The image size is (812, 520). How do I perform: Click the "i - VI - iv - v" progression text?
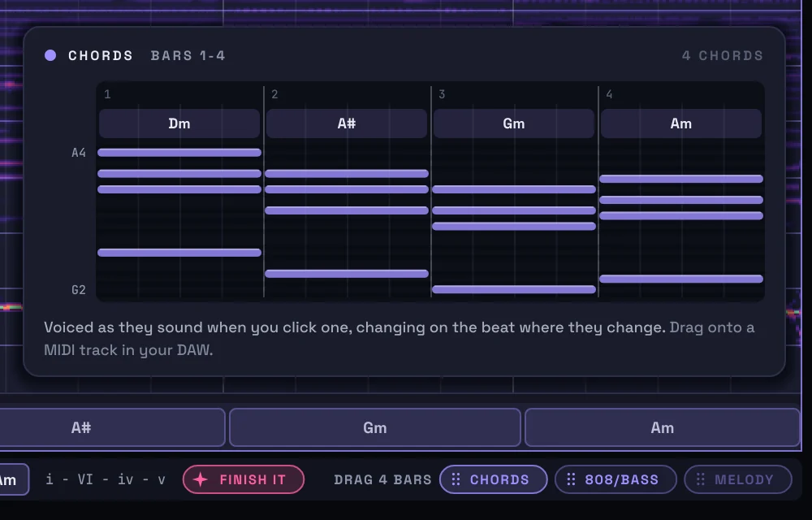pyautogui.click(x=106, y=479)
